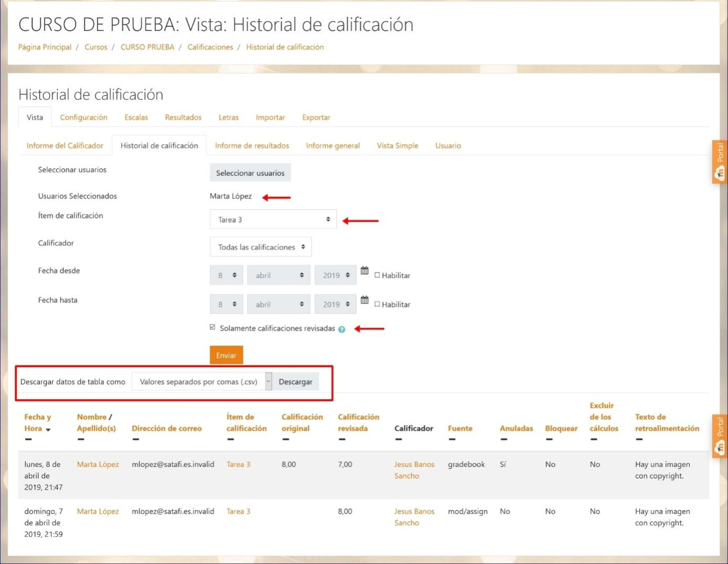Enable the Fecha desde Habilitar checkbox

click(377, 275)
